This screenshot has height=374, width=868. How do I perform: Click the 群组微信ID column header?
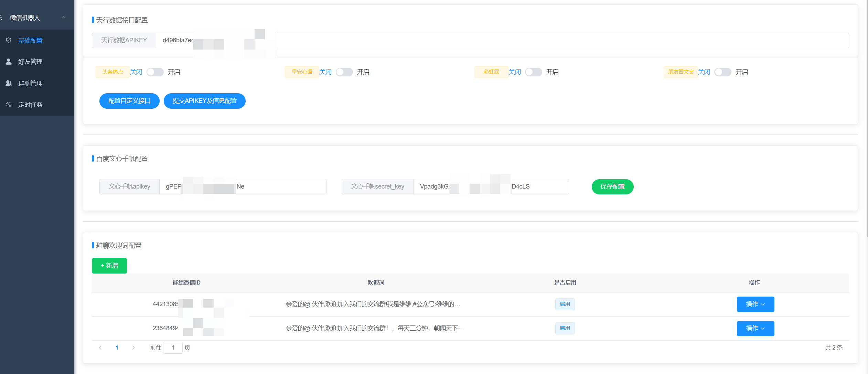pyautogui.click(x=186, y=282)
